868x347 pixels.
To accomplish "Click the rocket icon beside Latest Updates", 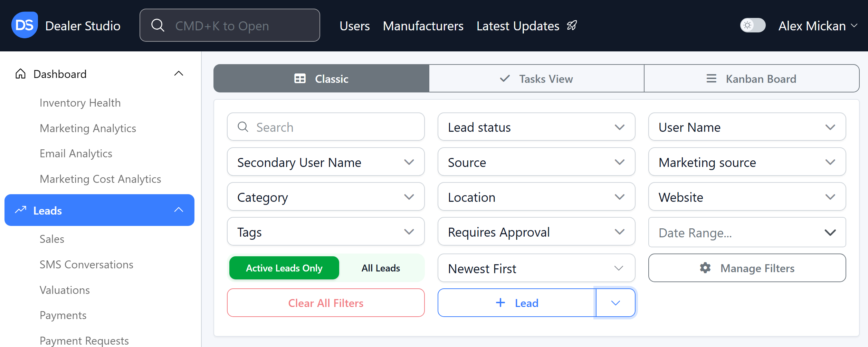I will click(572, 26).
